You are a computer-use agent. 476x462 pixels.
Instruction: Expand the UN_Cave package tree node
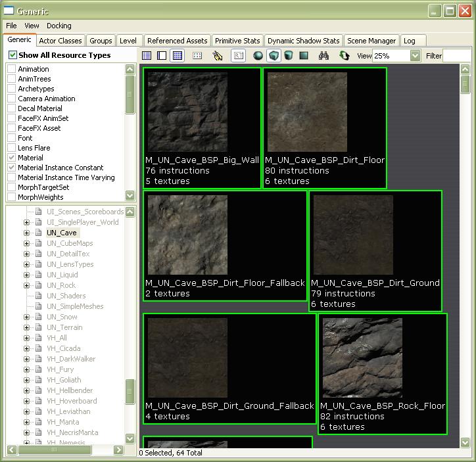(x=27, y=233)
